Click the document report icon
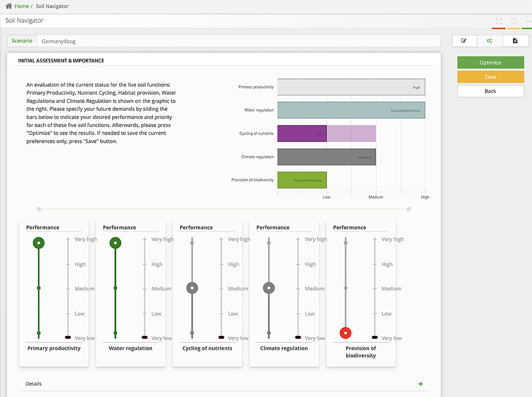Viewport: 532px width, 397px height. tap(515, 41)
